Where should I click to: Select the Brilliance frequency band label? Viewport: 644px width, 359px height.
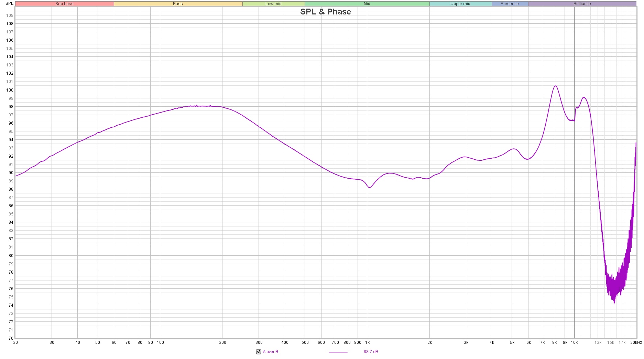click(x=582, y=4)
